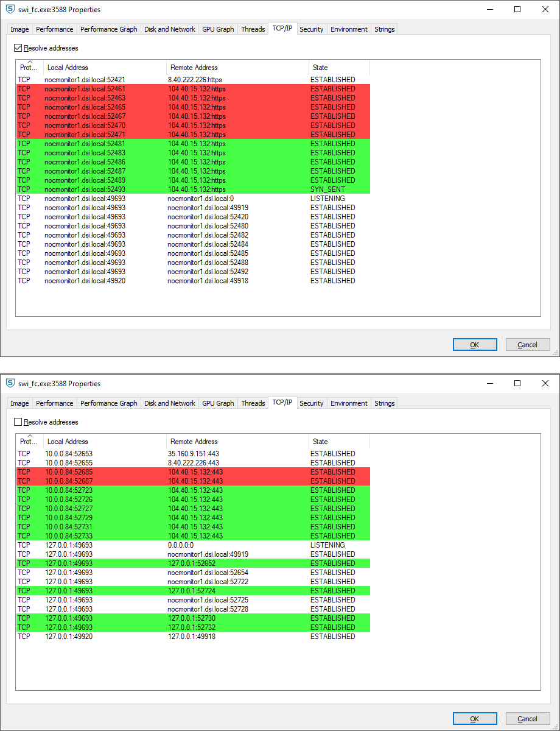Select row with remote nocmonitor1.dsi.local:0
Image resolution: width=560 pixels, height=731 pixels.
pyautogui.click(x=193, y=199)
